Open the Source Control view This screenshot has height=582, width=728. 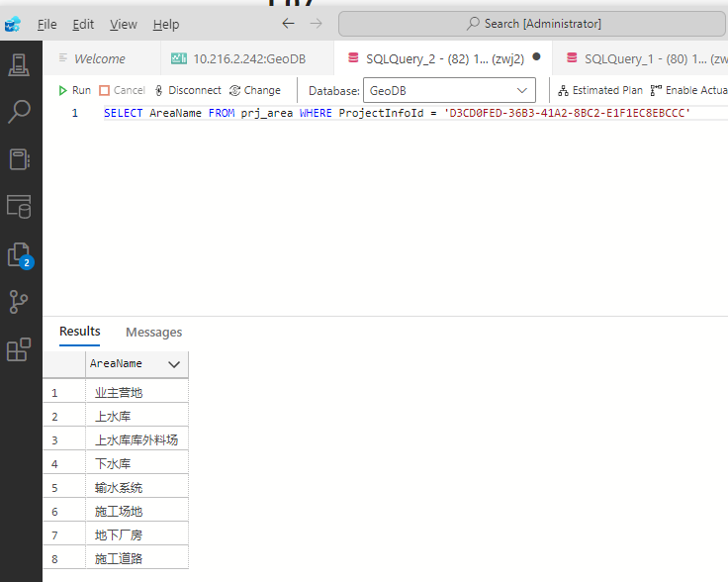tap(19, 302)
